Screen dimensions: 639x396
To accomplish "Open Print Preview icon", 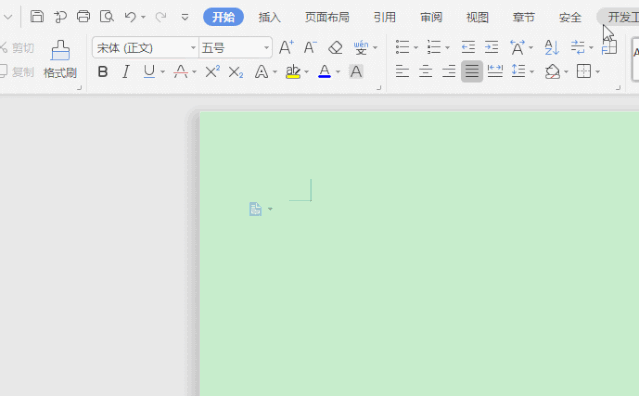I will [107, 17].
